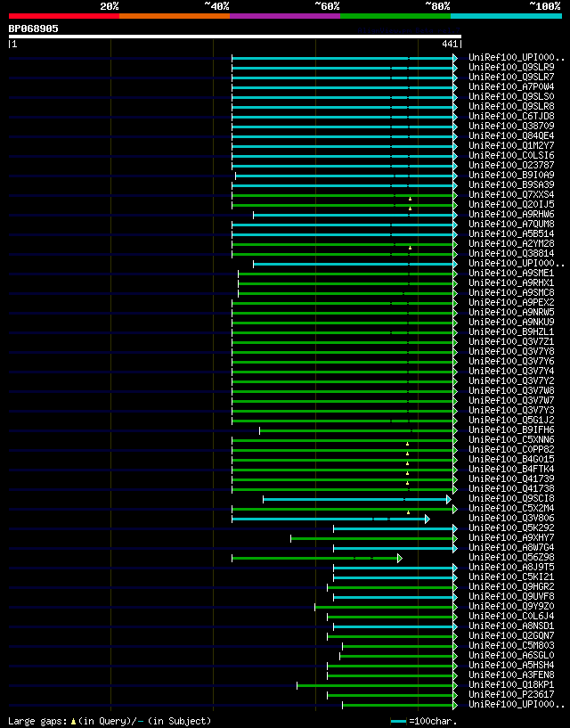This screenshot has height=728, width=570.
Task: Select the UniRef100_C5X2M4 label
Action: click(x=511, y=508)
